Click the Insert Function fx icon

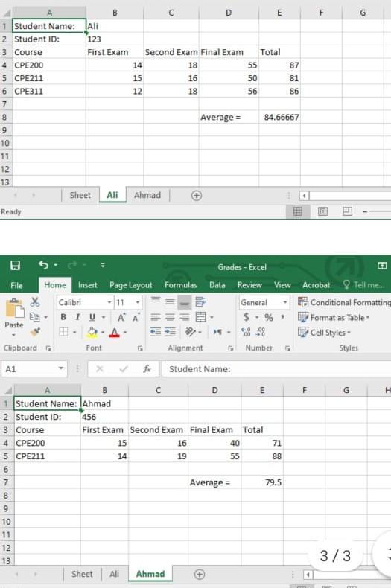[147, 369]
